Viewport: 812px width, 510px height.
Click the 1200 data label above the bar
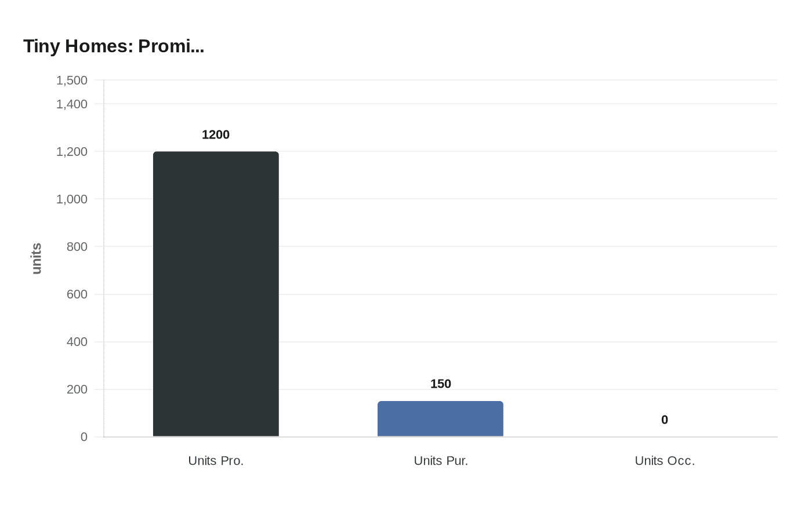tap(216, 134)
